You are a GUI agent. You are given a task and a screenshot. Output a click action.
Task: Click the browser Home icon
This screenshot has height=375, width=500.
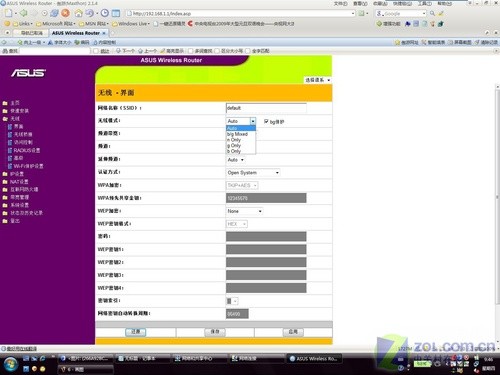78,13
